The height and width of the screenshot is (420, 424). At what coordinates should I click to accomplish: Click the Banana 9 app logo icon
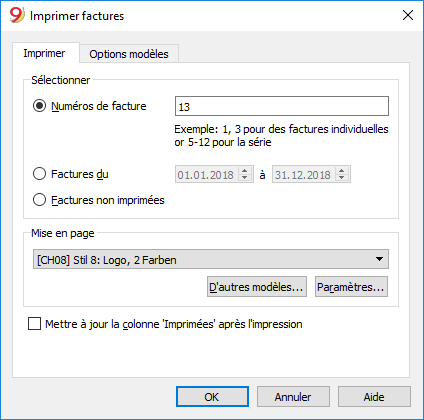click(17, 15)
